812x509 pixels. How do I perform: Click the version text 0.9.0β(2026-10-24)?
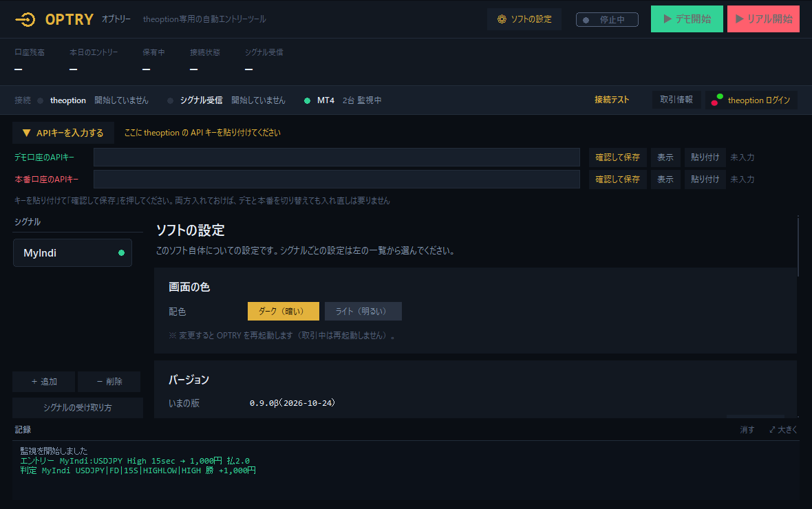[x=292, y=403]
